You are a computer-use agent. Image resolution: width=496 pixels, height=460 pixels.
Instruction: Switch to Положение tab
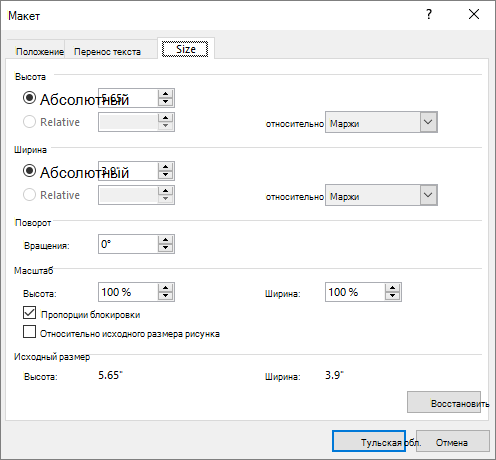(x=40, y=52)
